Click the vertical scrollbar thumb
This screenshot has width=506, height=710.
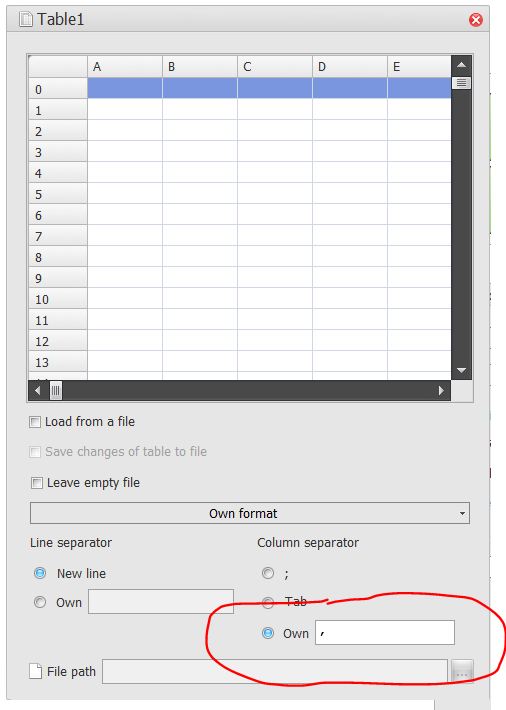pos(461,83)
